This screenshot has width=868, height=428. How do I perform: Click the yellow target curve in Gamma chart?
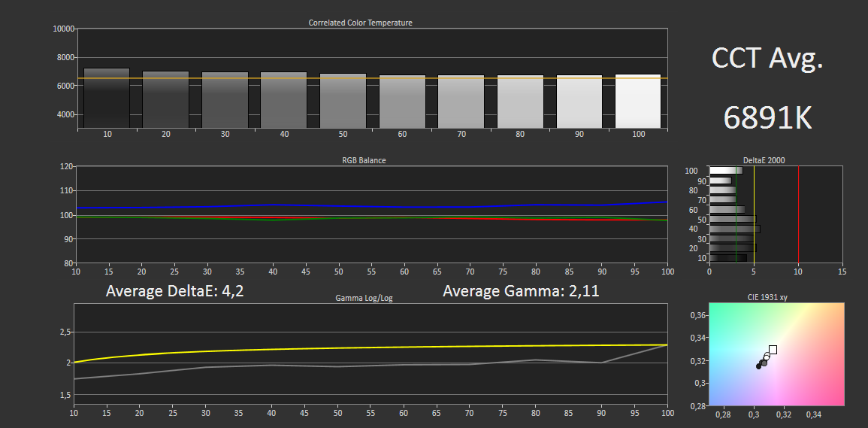[x=372, y=348]
